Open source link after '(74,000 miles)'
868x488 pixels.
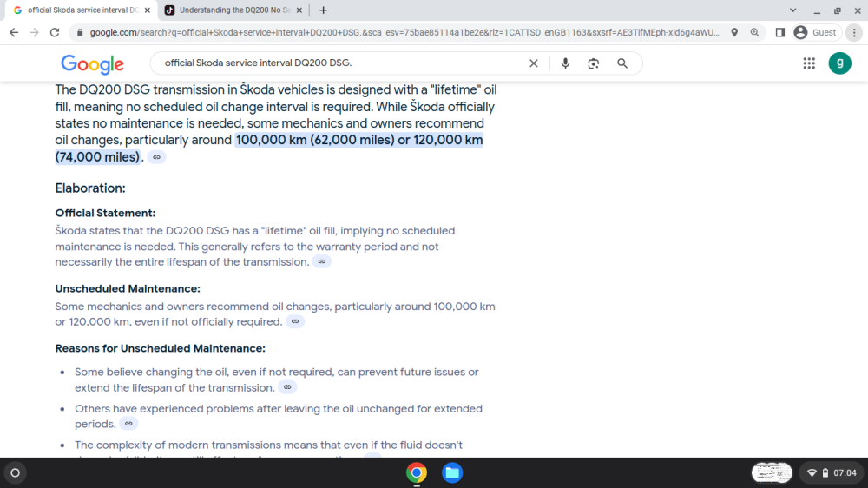(156, 157)
